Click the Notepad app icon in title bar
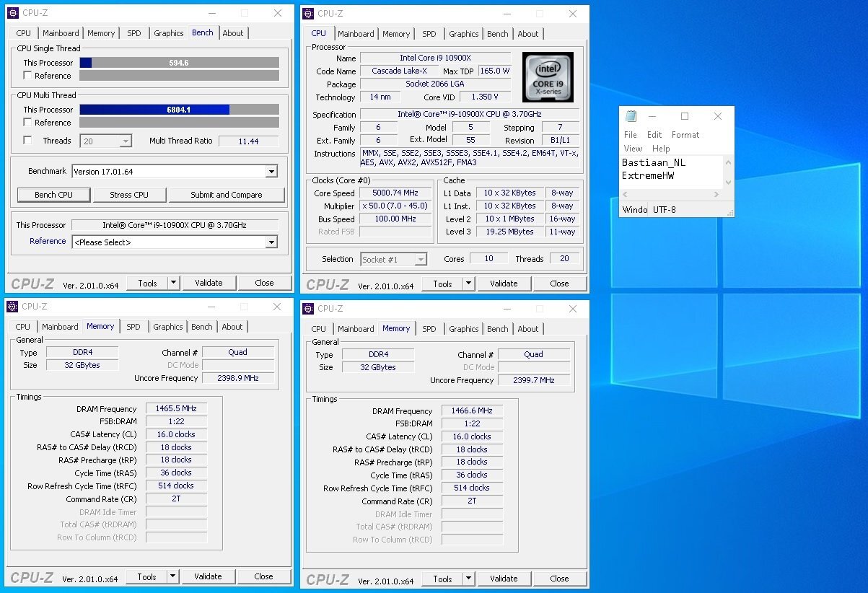The image size is (868, 593). point(631,116)
